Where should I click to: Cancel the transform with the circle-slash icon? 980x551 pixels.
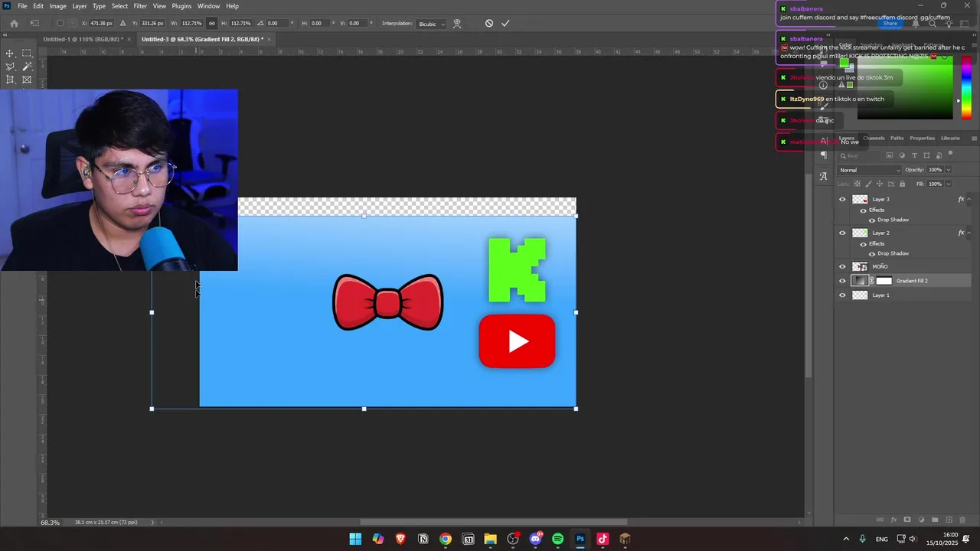[489, 23]
